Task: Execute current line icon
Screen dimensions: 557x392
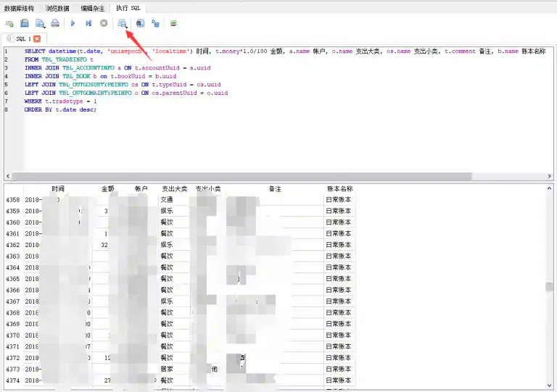Action: pyautogui.click(x=88, y=23)
